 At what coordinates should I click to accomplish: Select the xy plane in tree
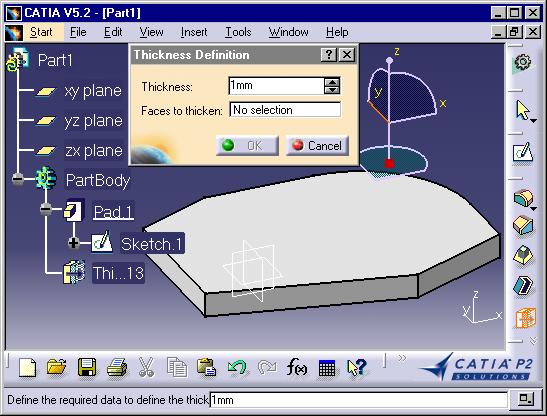pyautogui.click(x=93, y=91)
